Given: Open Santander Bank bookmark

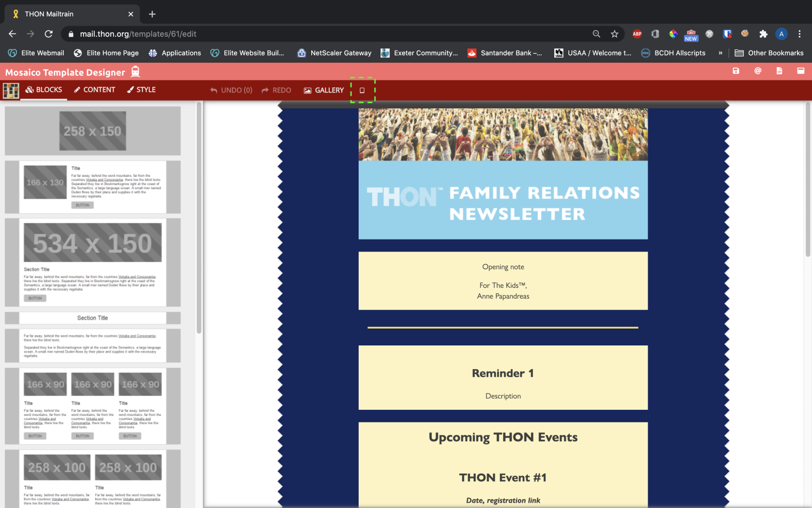Looking at the screenshot, I should pos(505,53).
